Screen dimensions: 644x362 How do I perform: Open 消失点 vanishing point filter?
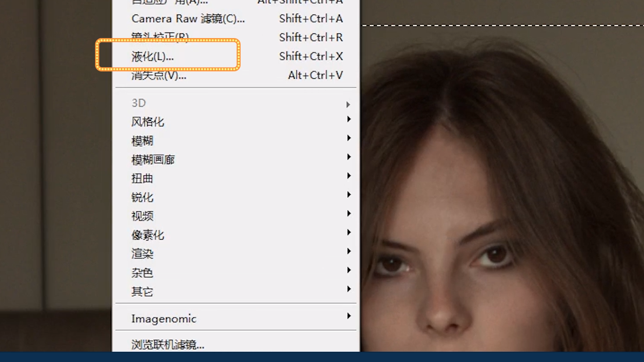pyautogui.click(x=159, y=76)
